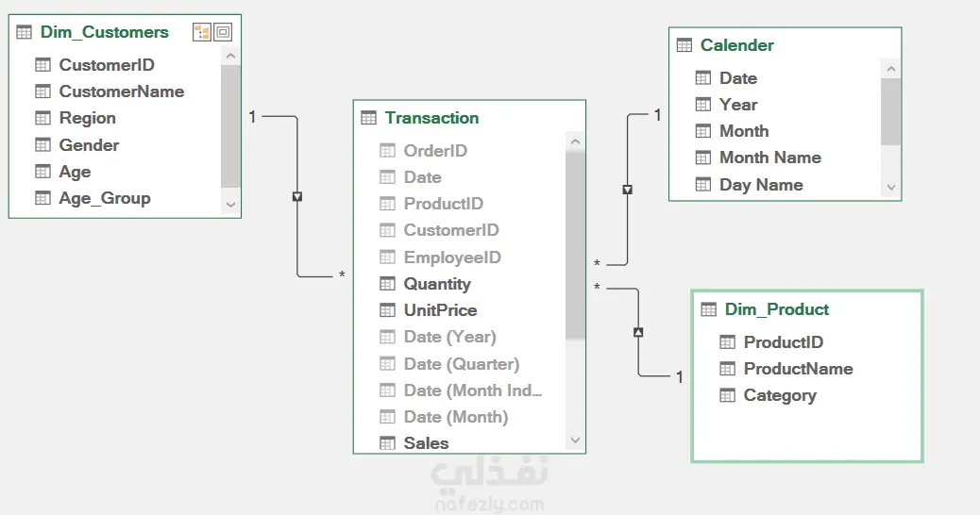Screen dimensions: 980x515
Task: Click the Calender table scrollbar thumb
Action: coord(891,111)
